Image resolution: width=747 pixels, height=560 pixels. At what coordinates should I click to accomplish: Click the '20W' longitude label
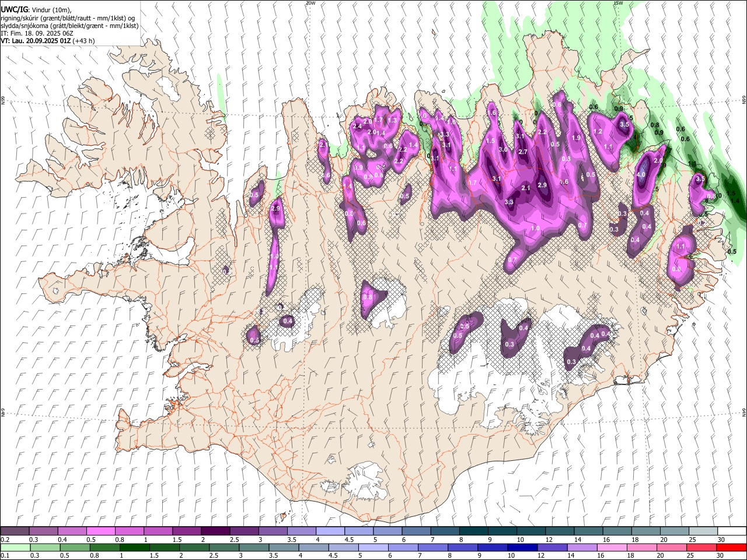click(310, 3)
